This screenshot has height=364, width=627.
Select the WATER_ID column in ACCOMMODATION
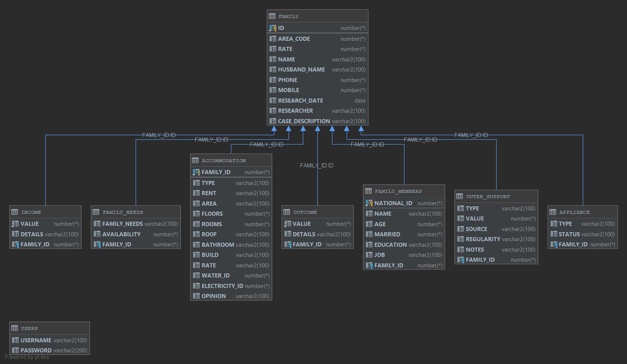[x=231, y=276]
